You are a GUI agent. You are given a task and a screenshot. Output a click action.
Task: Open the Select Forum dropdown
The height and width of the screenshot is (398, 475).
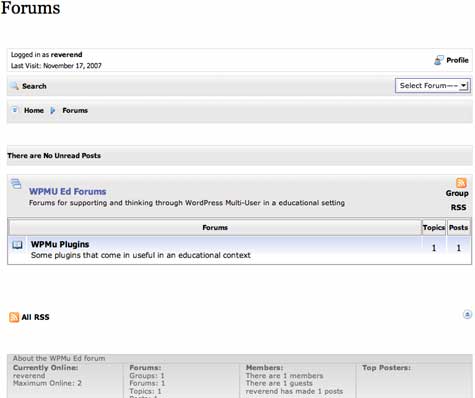(433, 86)
